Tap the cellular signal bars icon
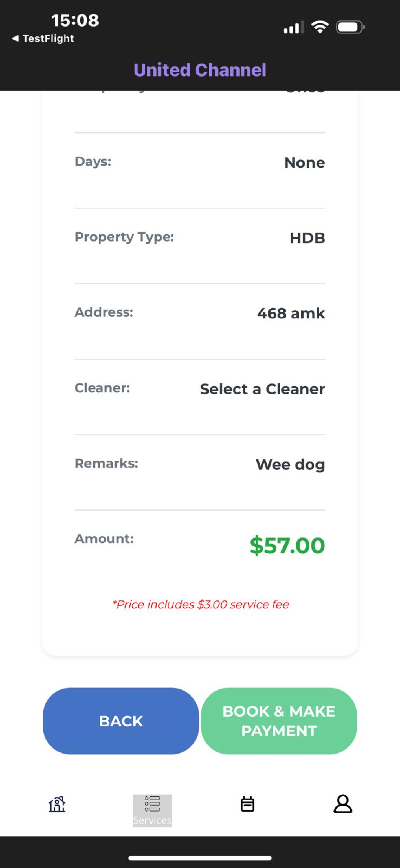The height and width of the screenshot is (868, 400). [294, 27]
